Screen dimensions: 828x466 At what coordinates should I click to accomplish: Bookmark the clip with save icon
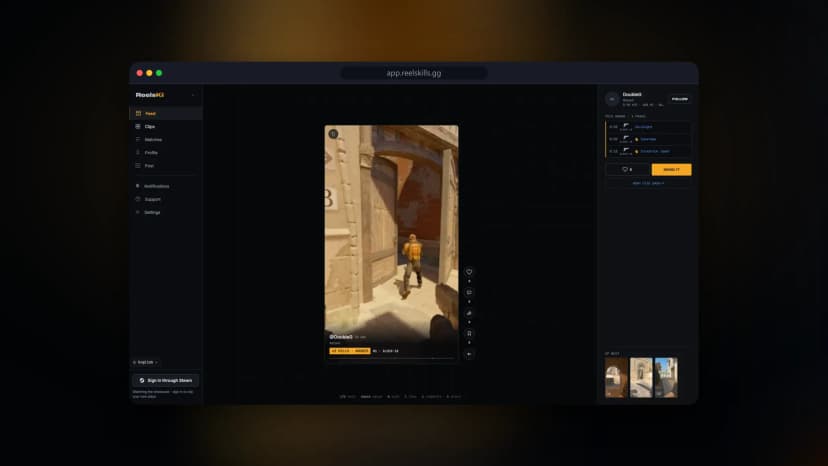click(x=469, y=333)
